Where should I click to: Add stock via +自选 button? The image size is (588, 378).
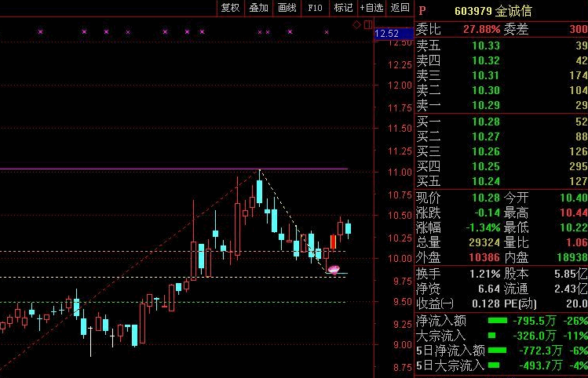[371, 8]
